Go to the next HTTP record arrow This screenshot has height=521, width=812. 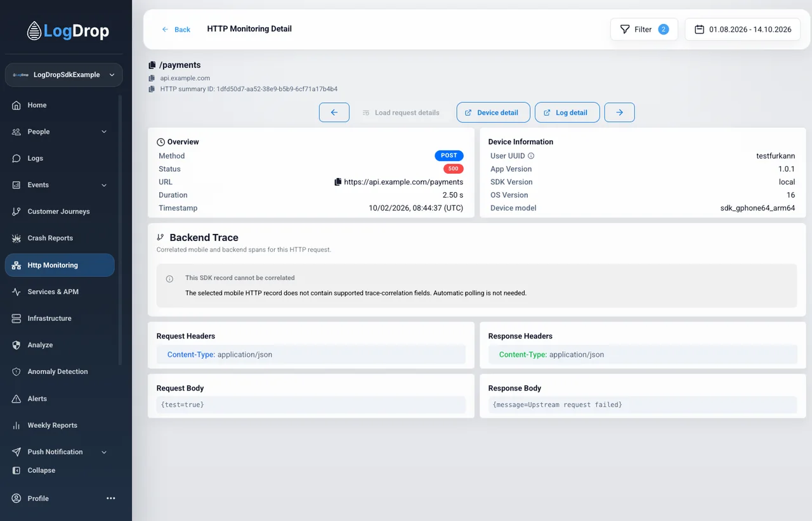tap(620, 112)
